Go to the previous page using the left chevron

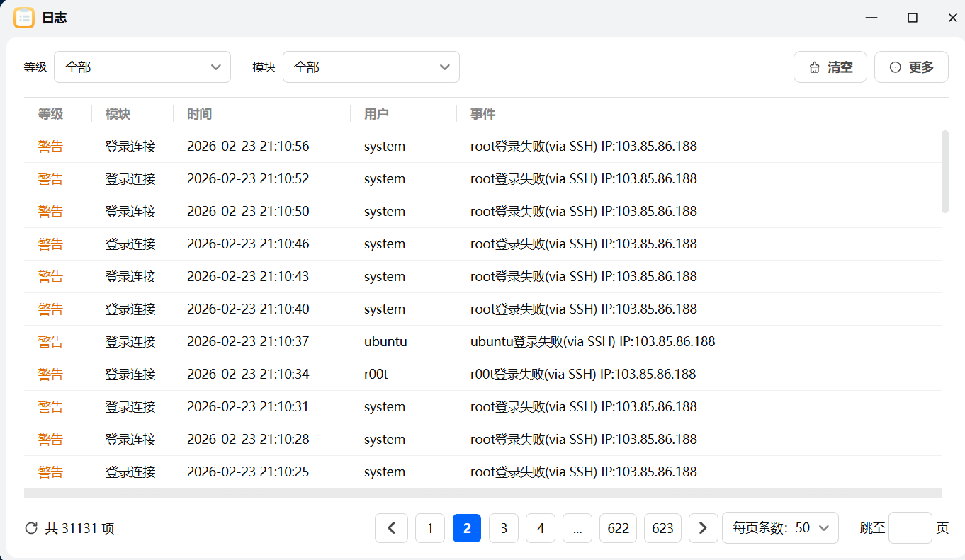[x=392, y=527]
